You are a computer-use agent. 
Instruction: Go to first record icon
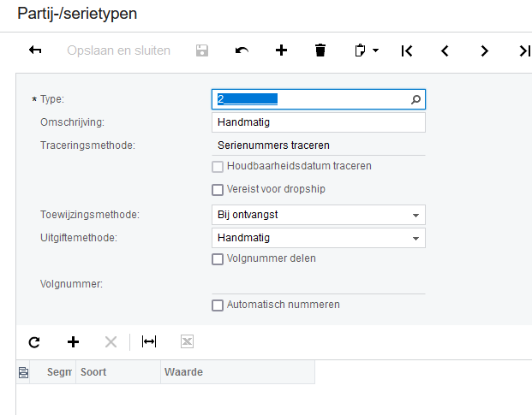406,50
